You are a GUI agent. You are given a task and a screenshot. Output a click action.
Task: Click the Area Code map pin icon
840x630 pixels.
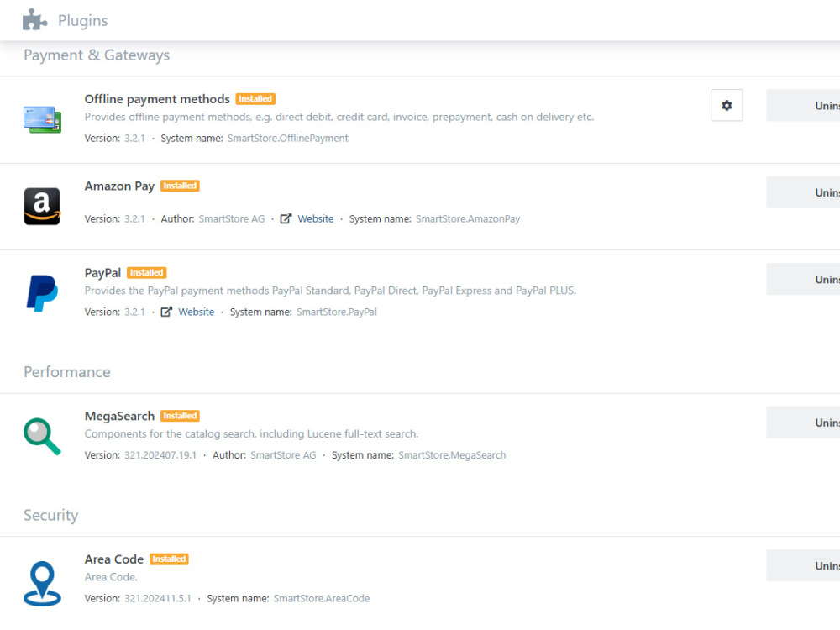click(x=42, y=584)
